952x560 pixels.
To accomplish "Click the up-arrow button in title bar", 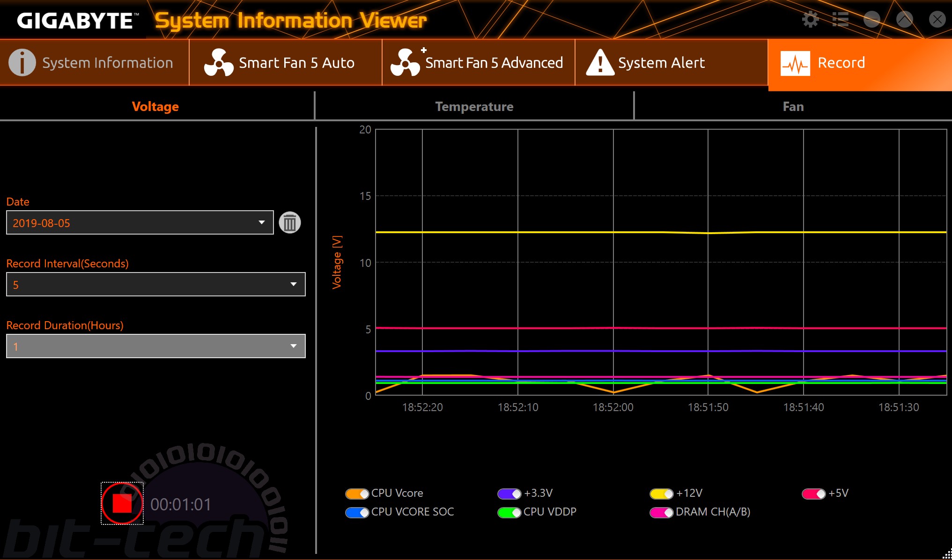I will [904, 20].
